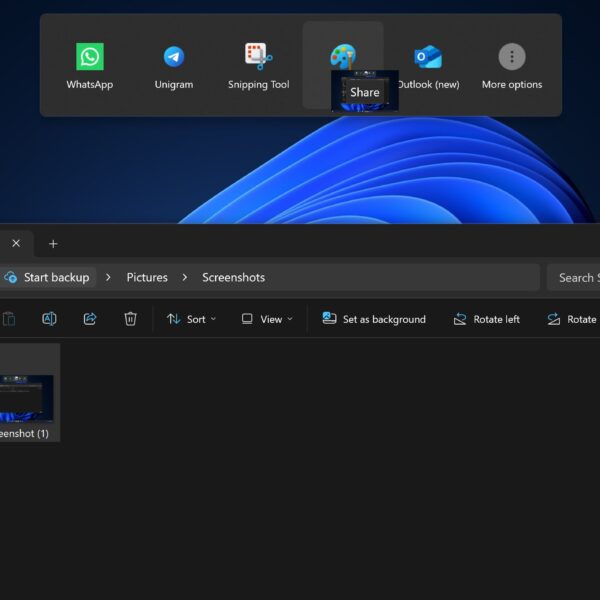Pick Outlook (new) as share target

coord(428,66)
